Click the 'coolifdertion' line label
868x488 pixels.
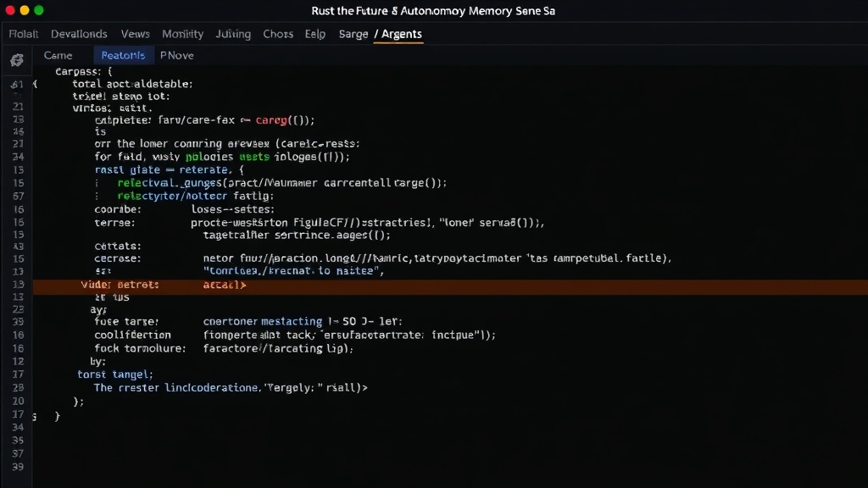(x=132, y=335)
